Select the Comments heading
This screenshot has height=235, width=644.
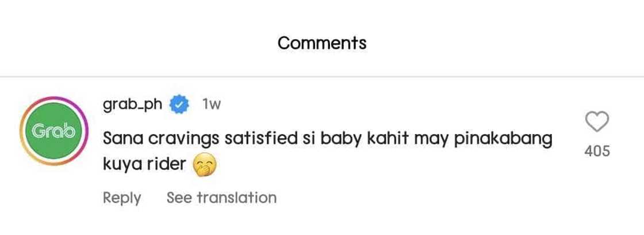point(322,43)
